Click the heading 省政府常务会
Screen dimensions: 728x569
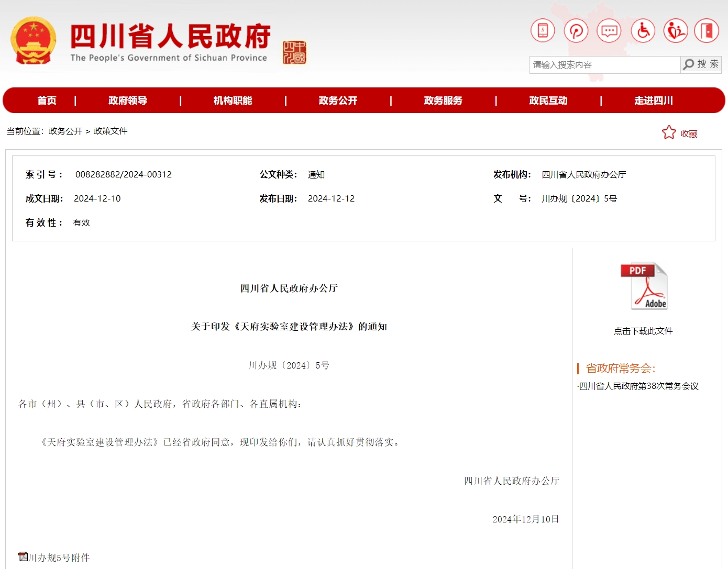click(x=621, y=369)
